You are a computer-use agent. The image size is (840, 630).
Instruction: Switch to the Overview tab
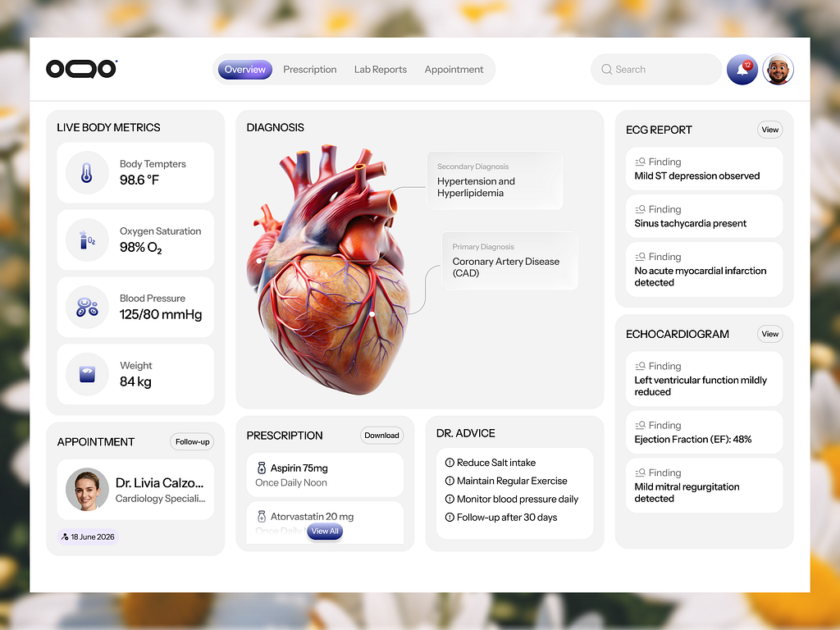click(244, 70)
